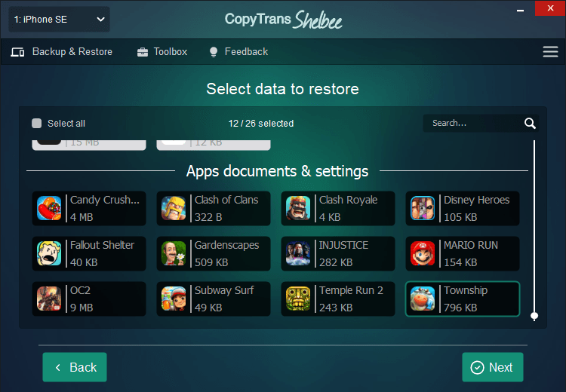Viewport: 566px width, 392px height.
Task: Click the 509 KB size label
Action: coord(211,262)
